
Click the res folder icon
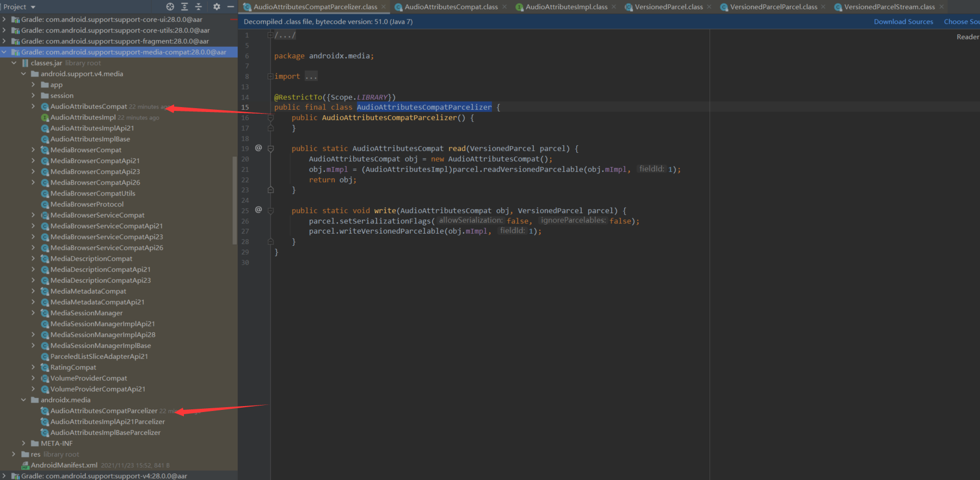coord(25,454)
